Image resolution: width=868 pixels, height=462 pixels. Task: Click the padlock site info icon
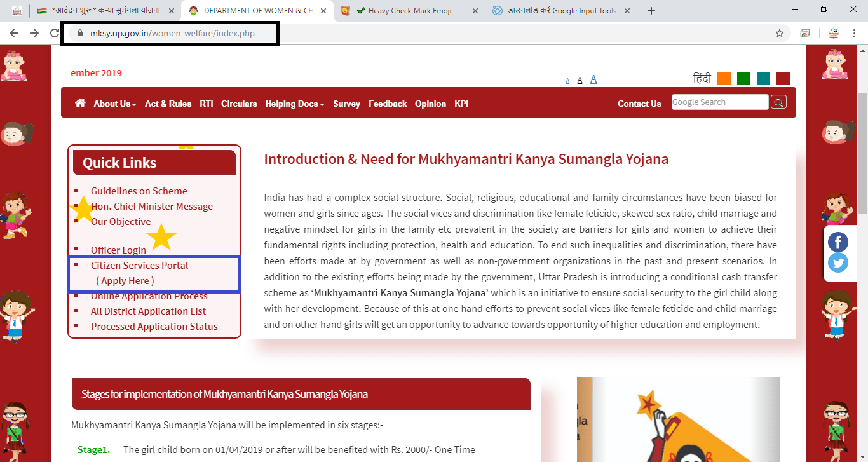[79, 33]
